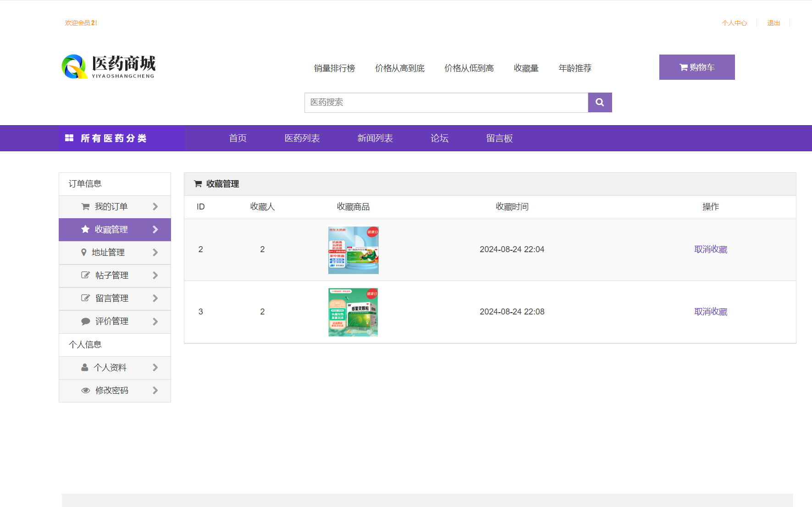The height and width of the screenshot is (507, 812).
Task: Click the location pin icon for 地址管理
Action: tap(83, 252)
